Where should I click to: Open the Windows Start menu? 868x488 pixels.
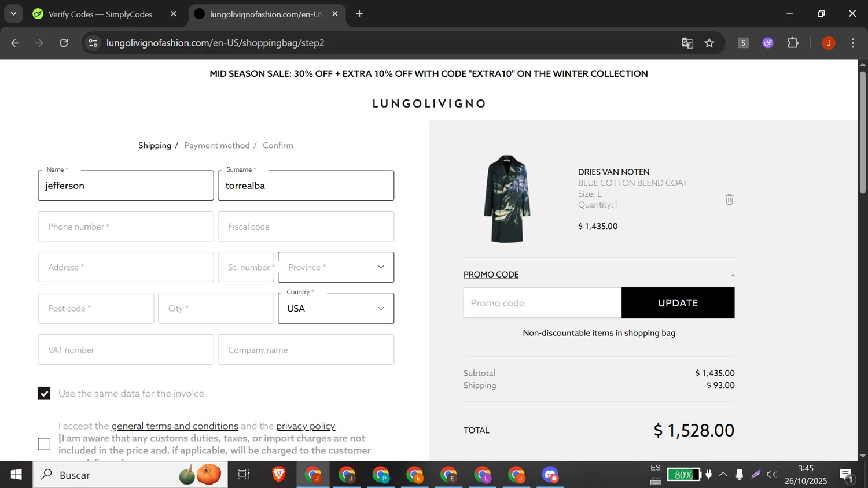(16, 475)
